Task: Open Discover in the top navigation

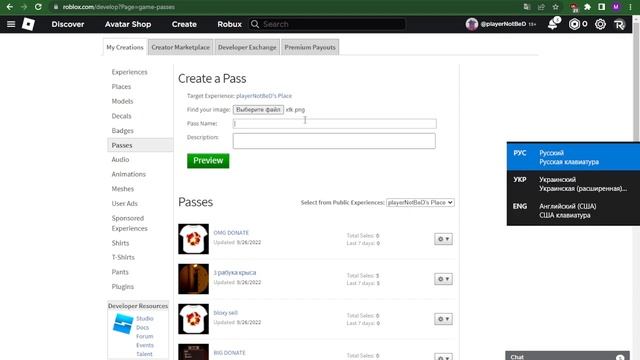Action: [x=68, y=24]
